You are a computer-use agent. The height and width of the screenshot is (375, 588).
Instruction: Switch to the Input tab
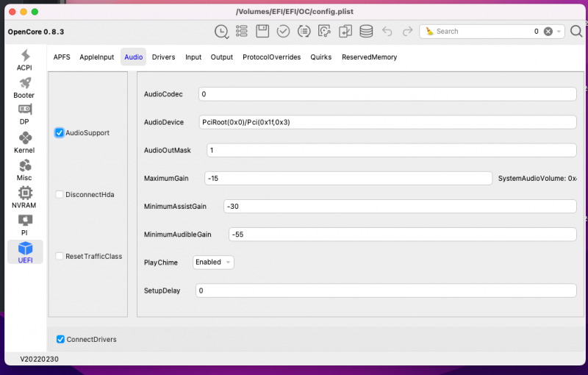pos(193,57)
